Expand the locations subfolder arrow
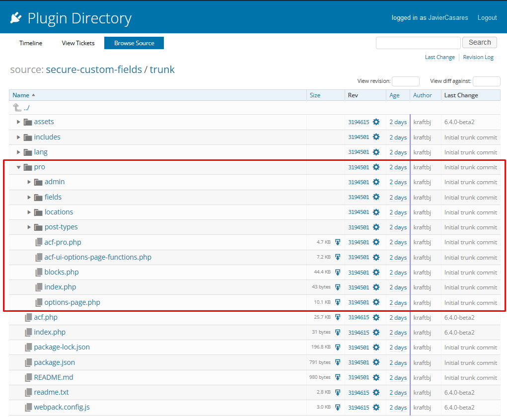 click(29, 212)
